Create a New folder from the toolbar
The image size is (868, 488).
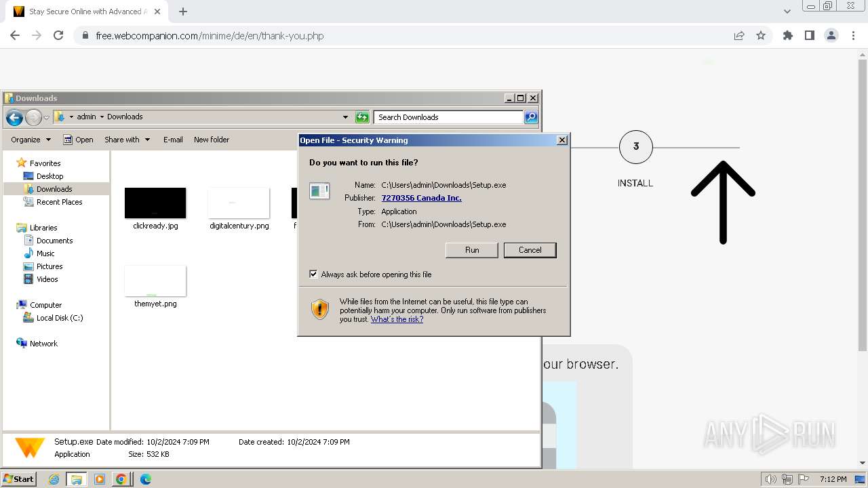[212, 140]
